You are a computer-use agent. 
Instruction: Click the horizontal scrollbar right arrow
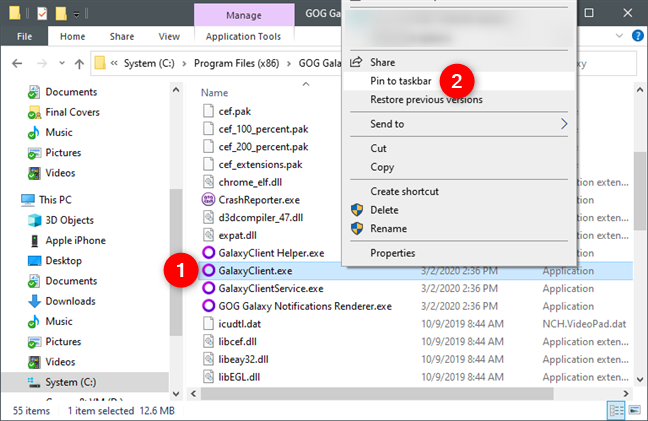(626, 394)
